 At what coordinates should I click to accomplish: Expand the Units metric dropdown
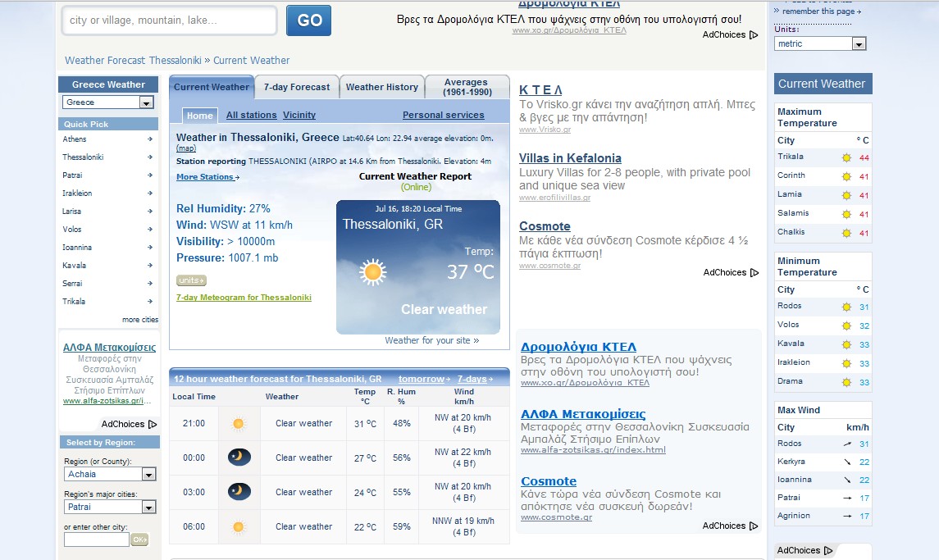858,44
